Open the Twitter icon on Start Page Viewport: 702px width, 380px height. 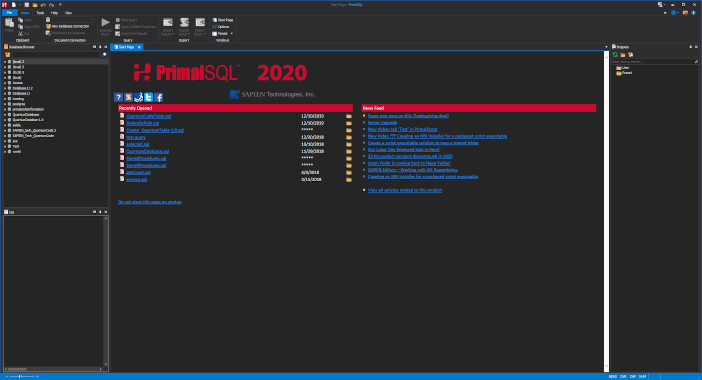148,97
